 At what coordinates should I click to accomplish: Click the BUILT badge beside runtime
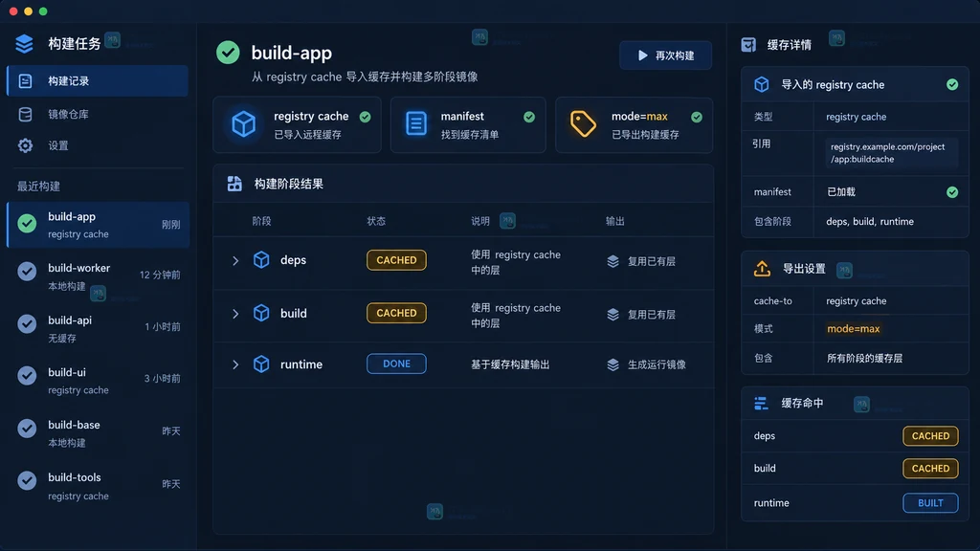(930, 503)
